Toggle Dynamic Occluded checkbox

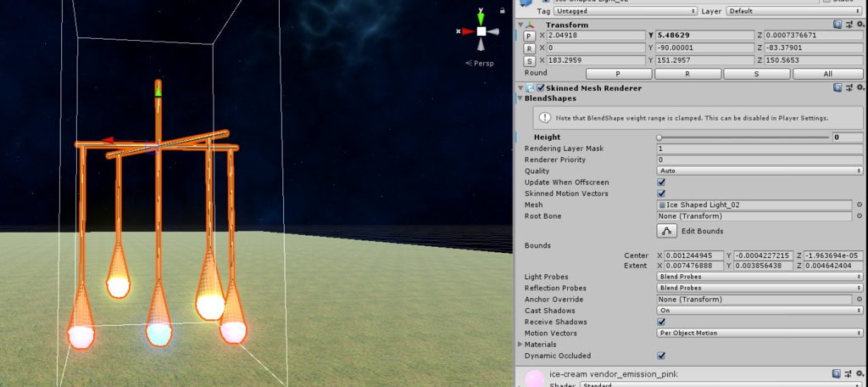pos(661,356)
